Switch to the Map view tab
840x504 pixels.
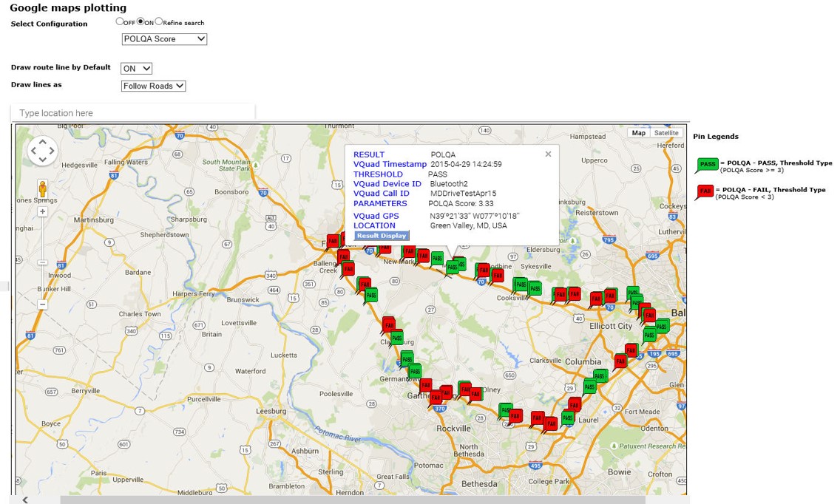pyautogui.click(x=639, y=133)
